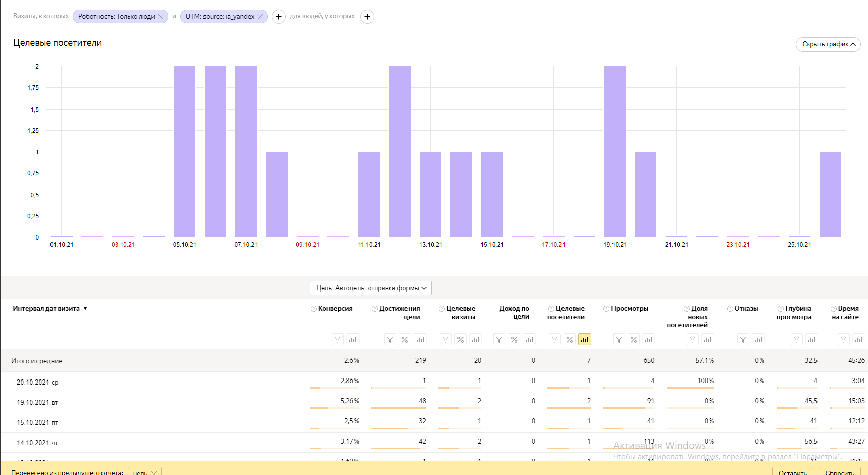The width and height of the screenshot is (868, 475).
Task: Open help for Конверсия metric
Action: pyautogui.click(x=314, y=309)
